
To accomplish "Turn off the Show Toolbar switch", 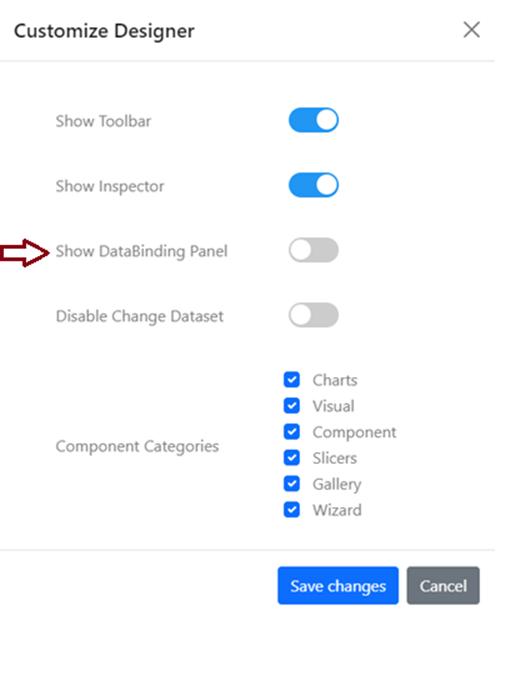I will [313, 120].
